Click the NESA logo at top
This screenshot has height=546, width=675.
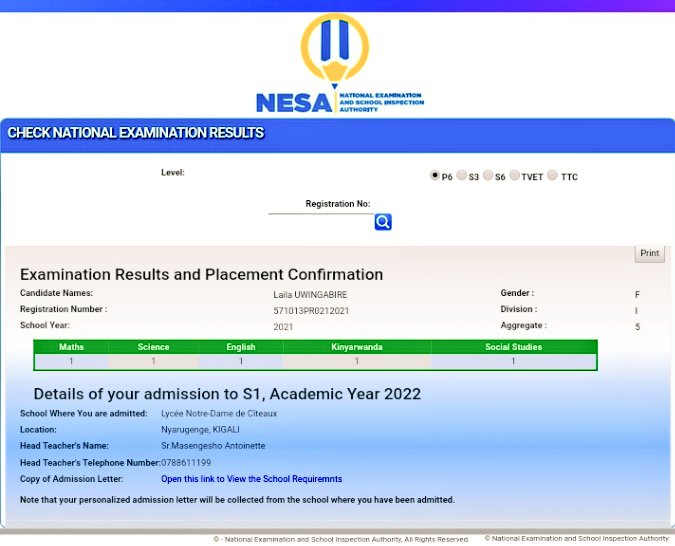[340, 64]
